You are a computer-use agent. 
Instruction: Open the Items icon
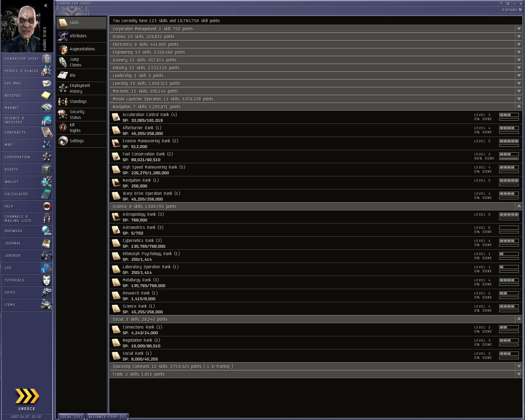point(47,305)
